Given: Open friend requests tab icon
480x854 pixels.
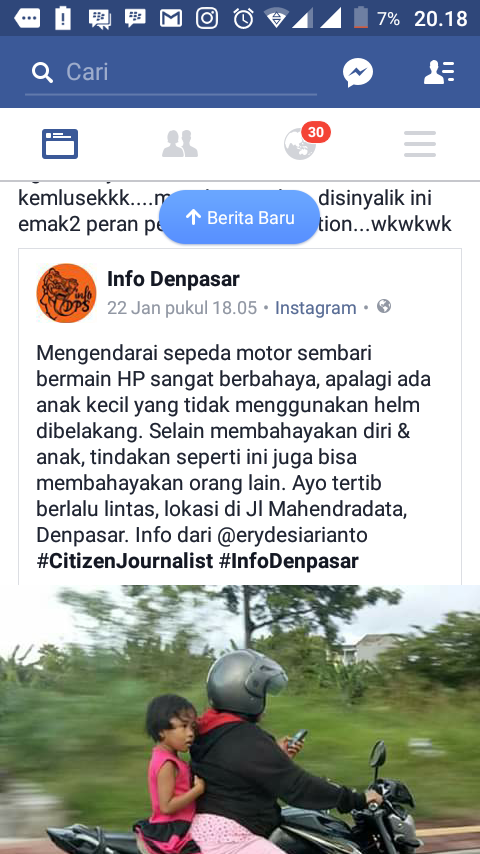Looking at the screenshot, I should 180,144.
